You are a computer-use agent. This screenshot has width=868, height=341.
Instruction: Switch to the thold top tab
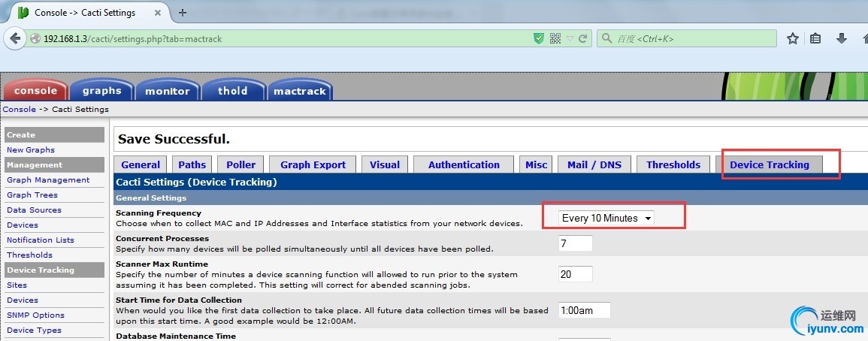point(232,91)
